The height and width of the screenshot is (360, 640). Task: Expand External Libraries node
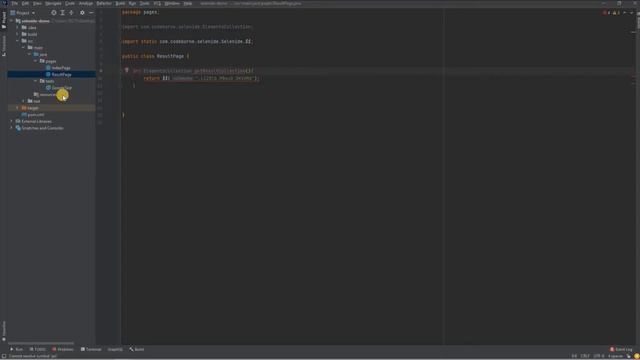[11, 121]
